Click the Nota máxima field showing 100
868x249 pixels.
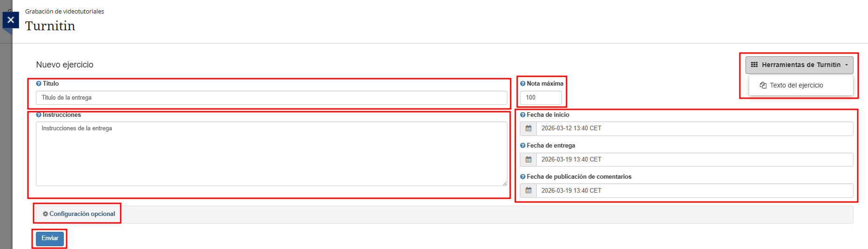540,98
